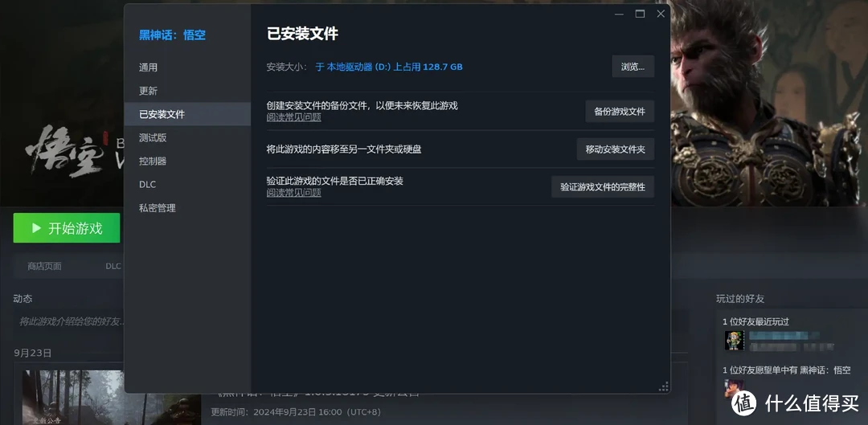Image resolution: width=868 pixels, height=425 pixels.
Task: Maximize the properties dialog window
Action: tap(640, 14)
